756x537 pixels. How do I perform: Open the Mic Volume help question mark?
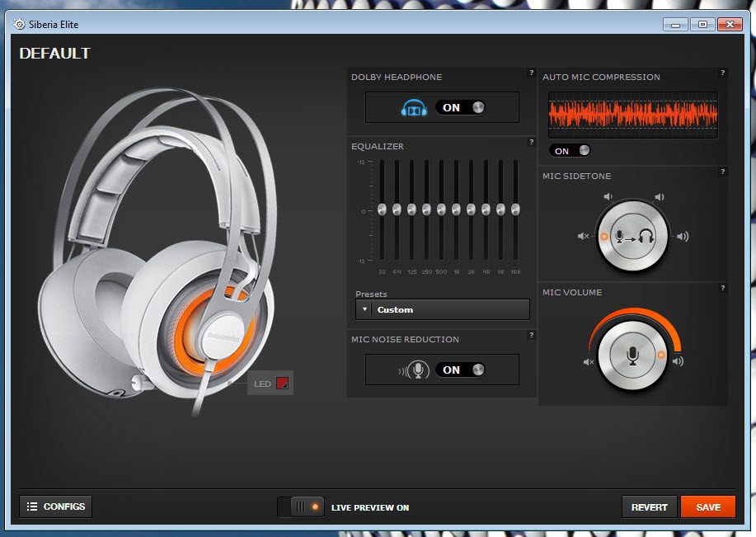click(722, 288)
